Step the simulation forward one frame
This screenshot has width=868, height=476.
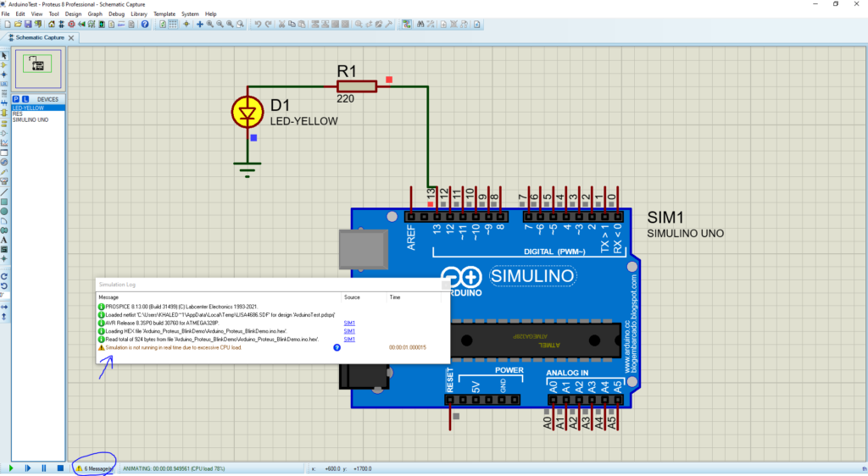pos(27,468)
